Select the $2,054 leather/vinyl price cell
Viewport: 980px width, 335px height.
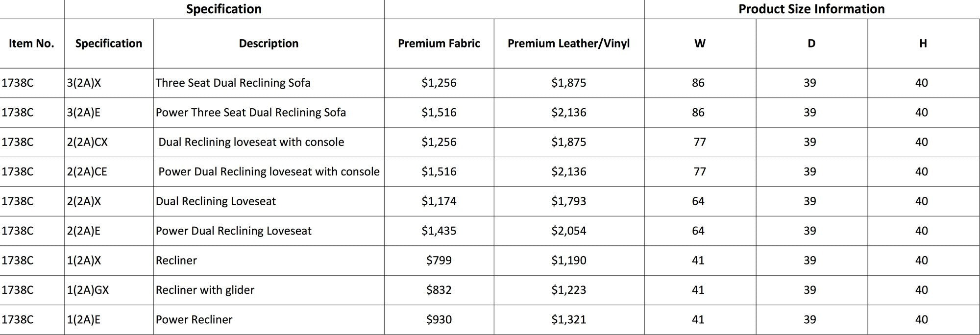coord(569,231)
